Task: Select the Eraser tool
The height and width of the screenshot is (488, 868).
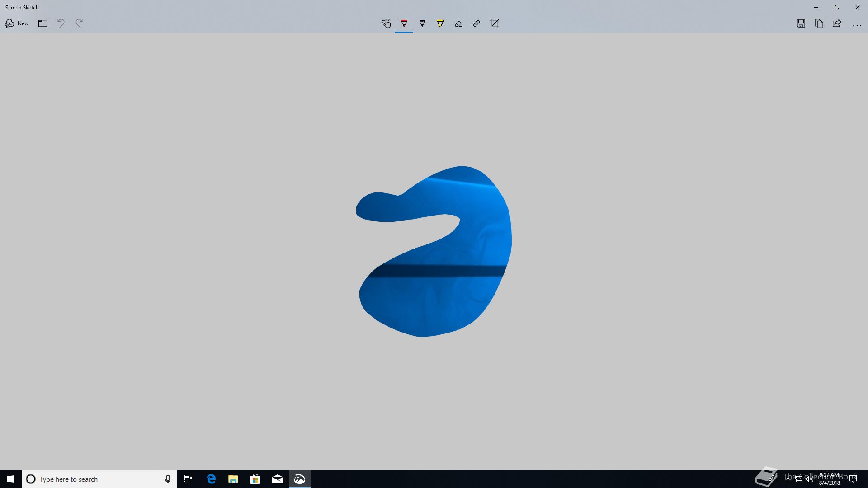Action: coord(458,23)
